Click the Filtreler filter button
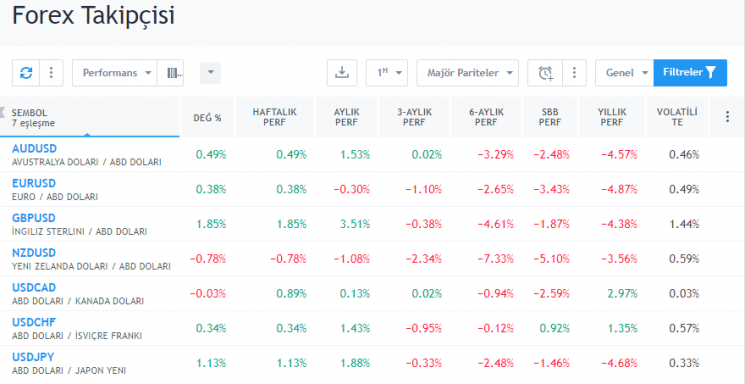Image resolution: width=745 pixels, height=384 pixels. coord(690,73)
